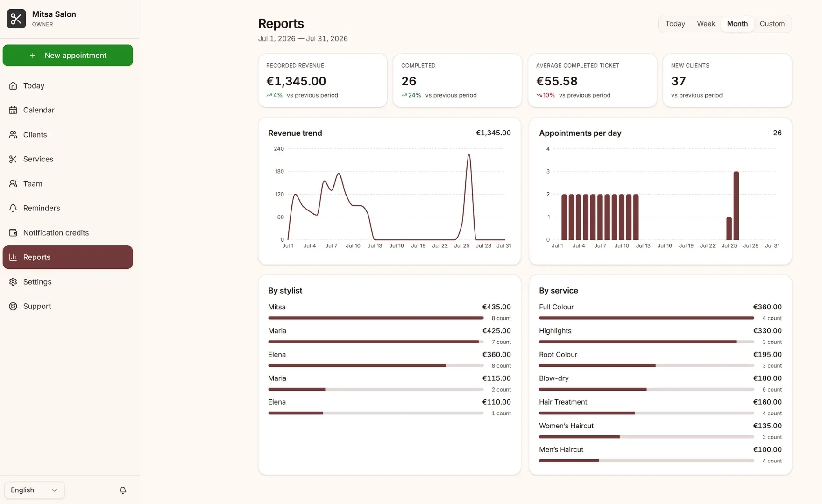822x504 pixels.
Task: Open the Support link
Action: (x=68, y=306)
